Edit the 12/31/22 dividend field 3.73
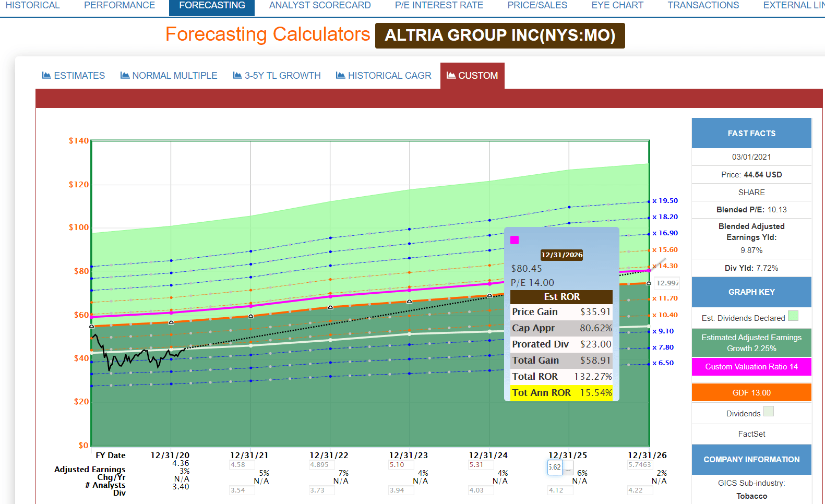Image resolution: width=825 pixels, height=504 pixels. (321, 490)
